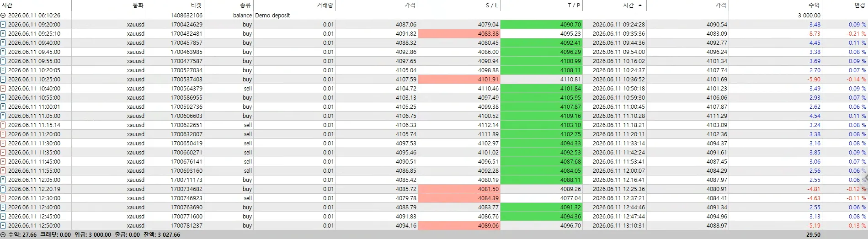868x239 pixels.
Task: Click the order icon for 09:45:00 row
Action: 3,52
